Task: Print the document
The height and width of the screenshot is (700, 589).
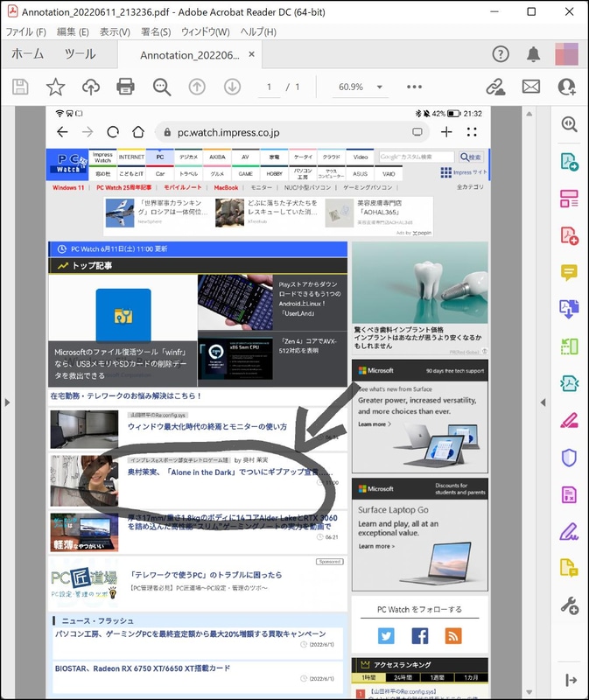Action: point(125,87)
